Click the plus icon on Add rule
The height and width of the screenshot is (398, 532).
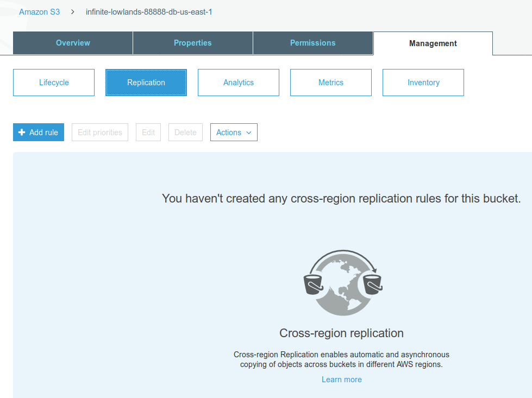tap(22, 132)
